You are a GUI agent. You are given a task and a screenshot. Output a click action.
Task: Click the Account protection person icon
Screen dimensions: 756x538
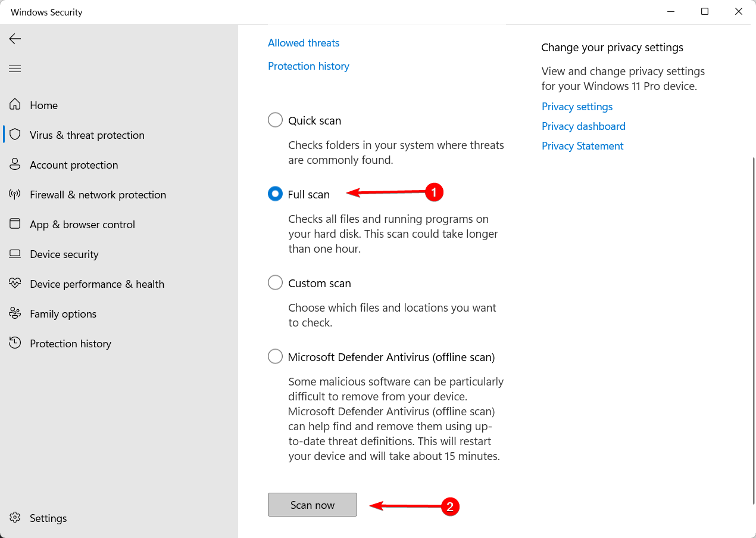[15, 164]
